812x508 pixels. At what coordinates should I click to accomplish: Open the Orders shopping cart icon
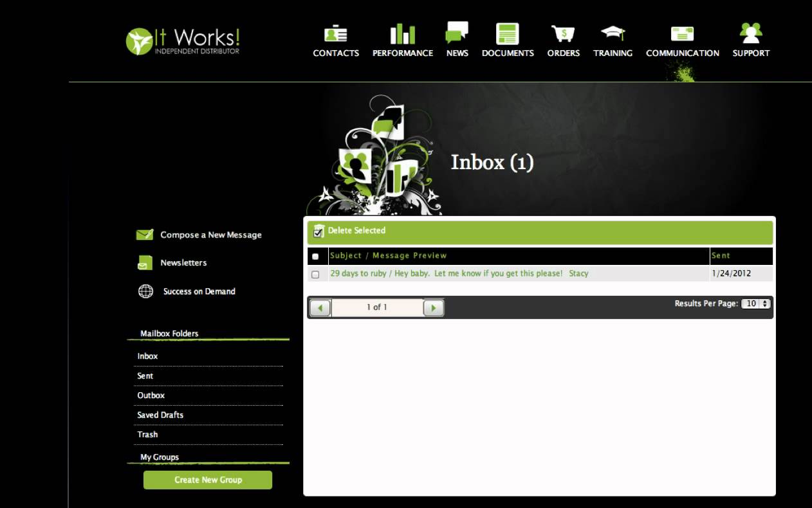coord(563,33)
